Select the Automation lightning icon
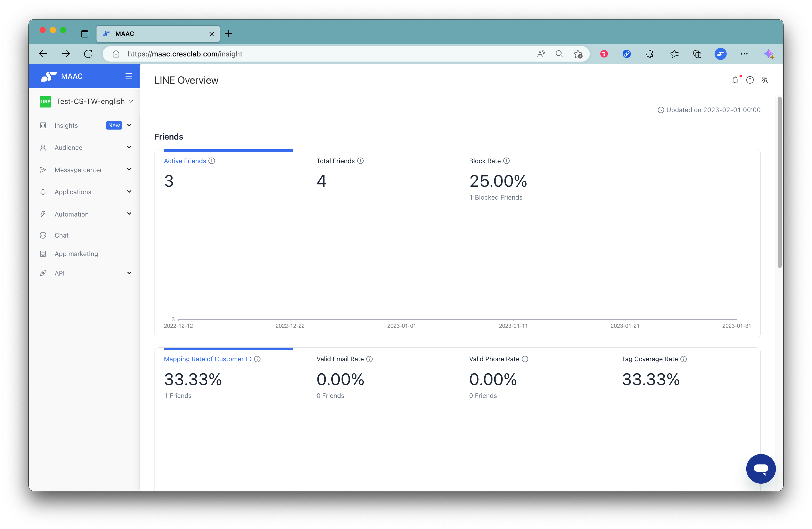 click(43, 214)
